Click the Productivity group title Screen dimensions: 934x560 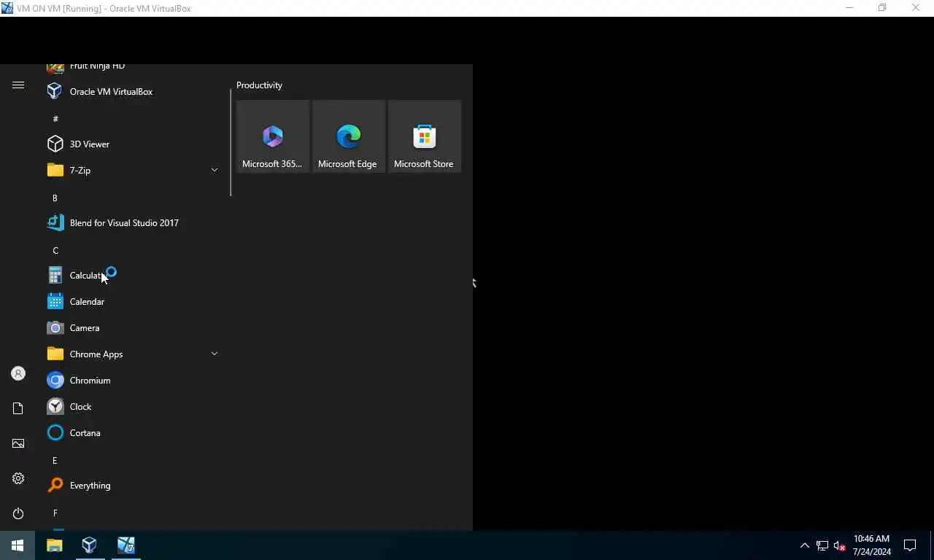tap(259, 85)
